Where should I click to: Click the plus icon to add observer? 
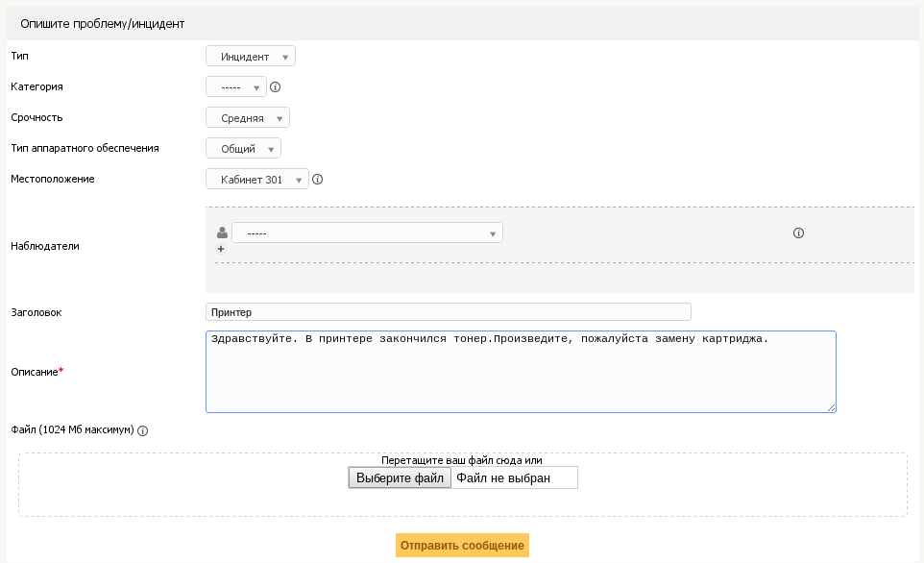coord(221,249)
